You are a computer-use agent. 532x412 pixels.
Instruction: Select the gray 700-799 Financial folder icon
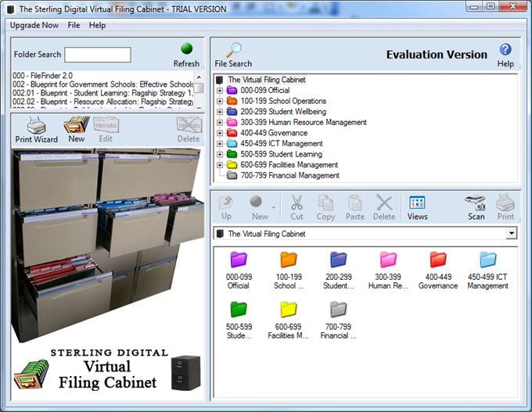click(338, 310)
